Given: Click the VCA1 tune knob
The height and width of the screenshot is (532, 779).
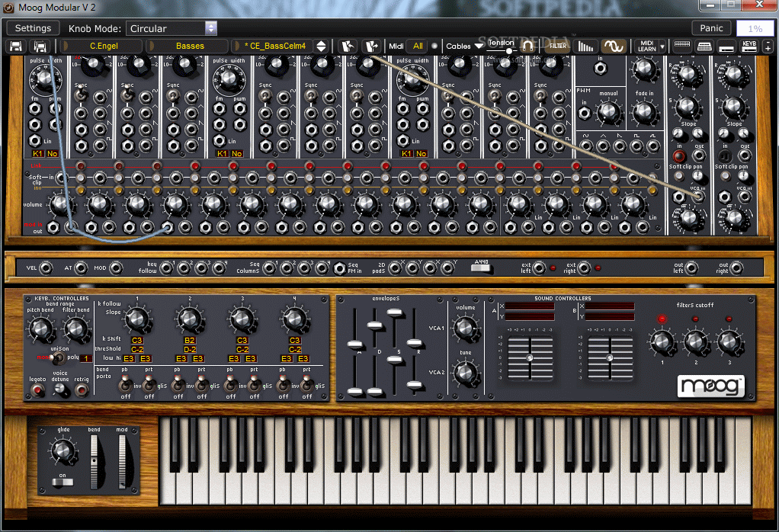Looking at the screenshot, I should pos(466,373).
